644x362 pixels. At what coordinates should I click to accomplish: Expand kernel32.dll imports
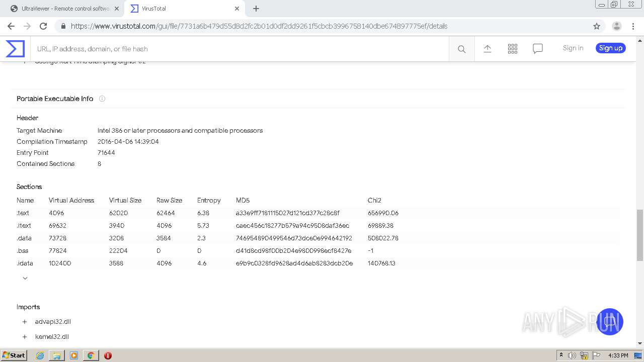24,337
